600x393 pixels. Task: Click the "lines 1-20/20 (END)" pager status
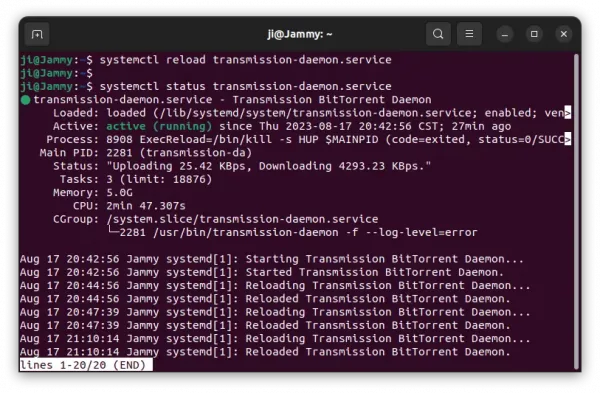click(x=86, y=365)
